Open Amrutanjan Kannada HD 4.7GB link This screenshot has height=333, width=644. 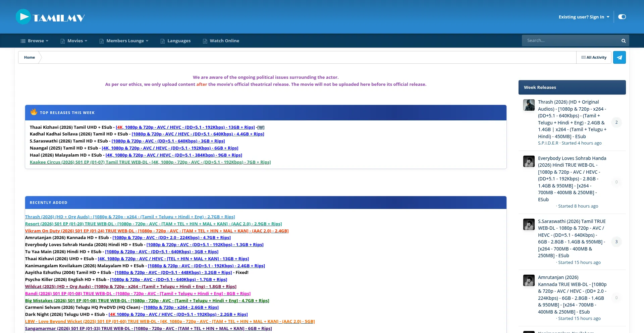point(172,238)
